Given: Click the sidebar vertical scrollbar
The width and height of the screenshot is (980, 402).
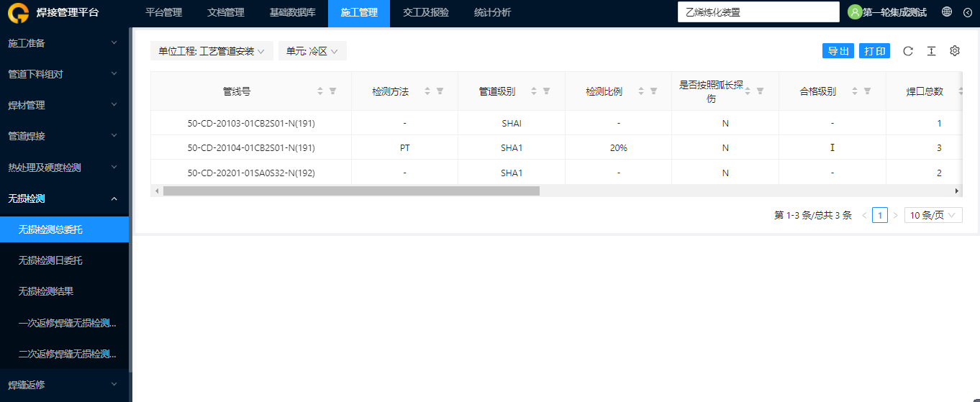Looking at the screenshot, I should tap(130, 199).
